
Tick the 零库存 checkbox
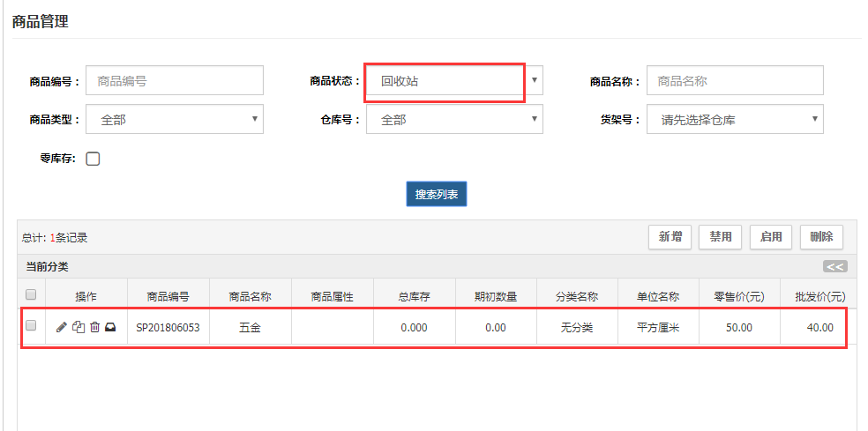[93, 160]
